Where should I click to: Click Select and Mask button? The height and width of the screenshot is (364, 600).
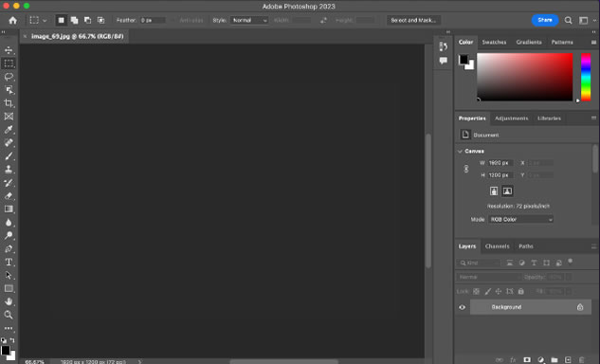[413, 20]
